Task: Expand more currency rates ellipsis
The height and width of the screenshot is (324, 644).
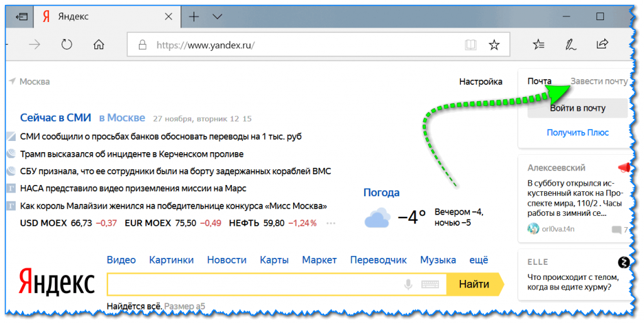Action: click(331, 223)
